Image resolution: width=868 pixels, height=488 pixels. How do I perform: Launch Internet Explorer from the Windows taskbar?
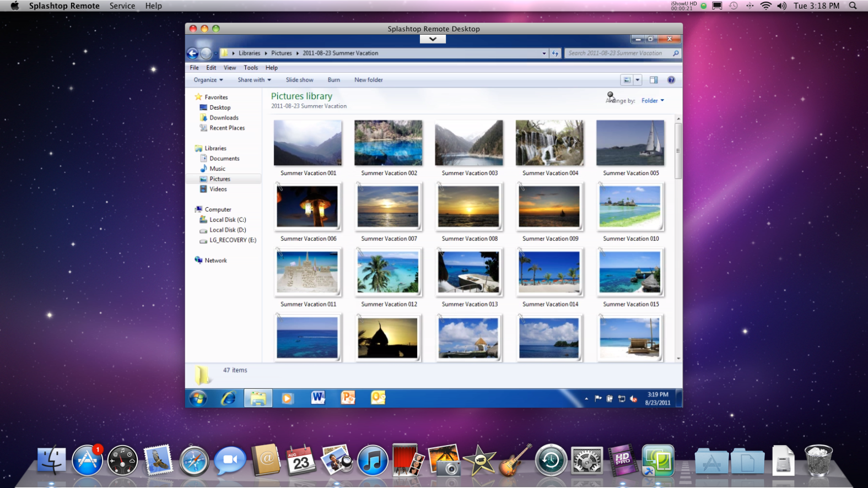tap(228, 398)
